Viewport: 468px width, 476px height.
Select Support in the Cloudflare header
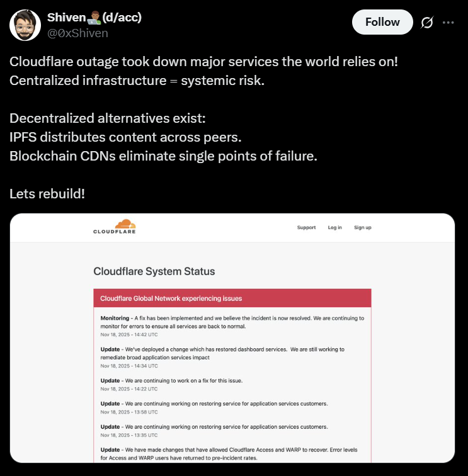(306, 227)
